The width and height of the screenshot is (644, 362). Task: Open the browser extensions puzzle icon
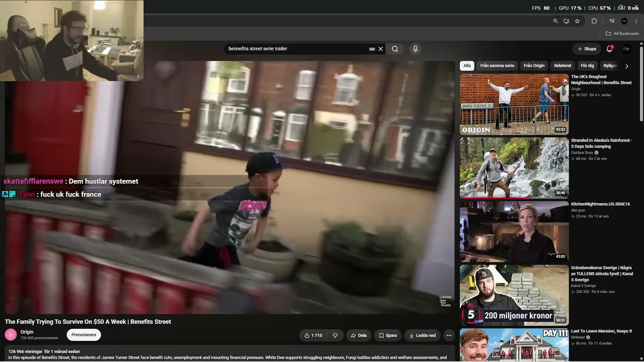[594, 21]
